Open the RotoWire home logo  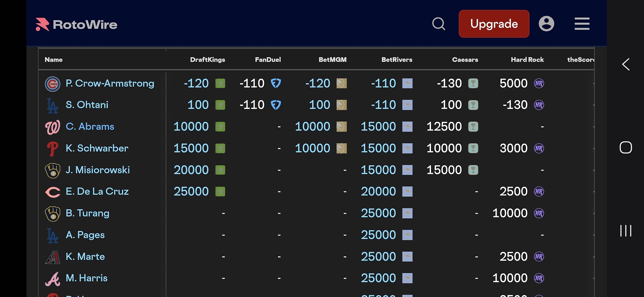(76, 24)
